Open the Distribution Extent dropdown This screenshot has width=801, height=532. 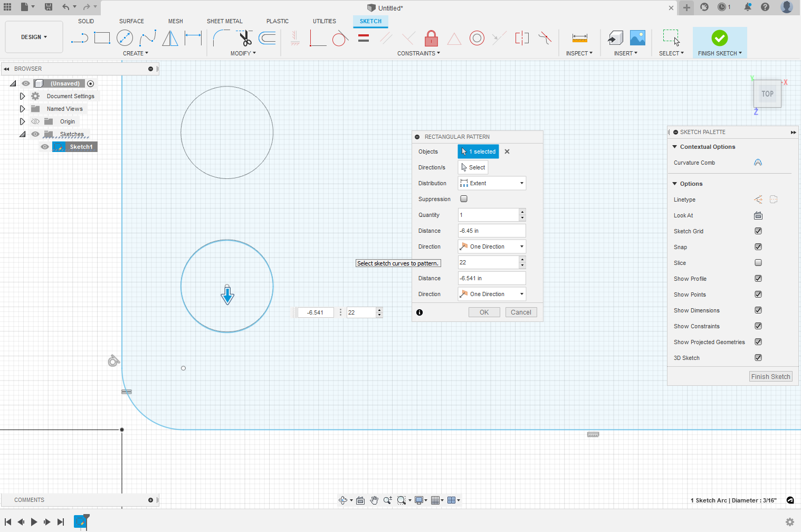click(x=492, y=183)
